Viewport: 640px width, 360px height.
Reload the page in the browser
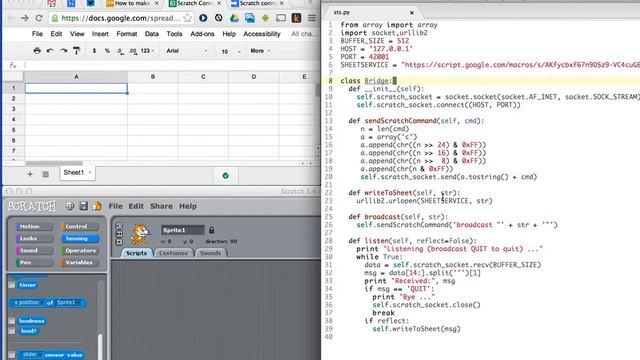point(39,18)
